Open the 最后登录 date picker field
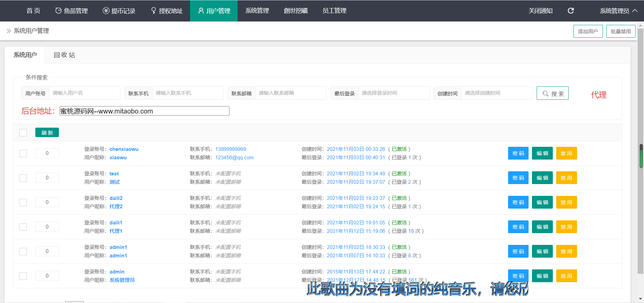This screenshot has height=303, width=644. (x=393, y=93)
